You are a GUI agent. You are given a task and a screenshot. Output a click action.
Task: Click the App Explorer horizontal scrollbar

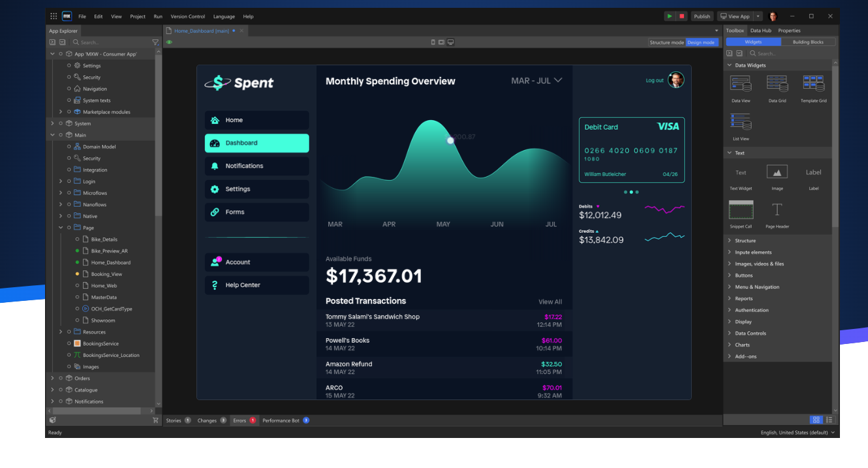97,411
